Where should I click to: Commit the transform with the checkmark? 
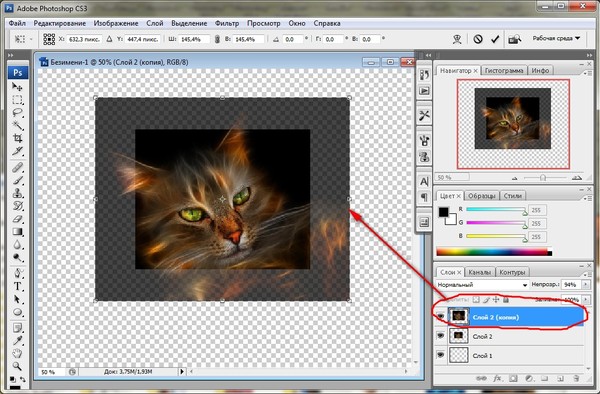point(495,39)
